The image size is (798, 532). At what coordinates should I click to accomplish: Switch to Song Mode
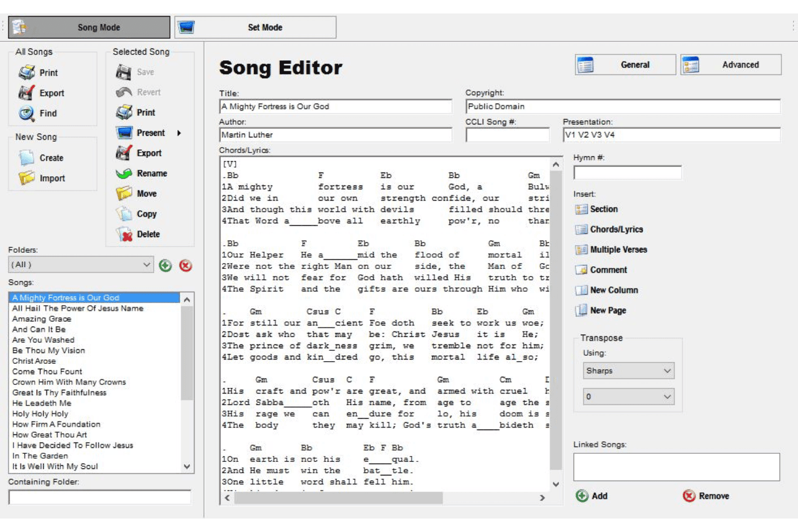point(89,27)
